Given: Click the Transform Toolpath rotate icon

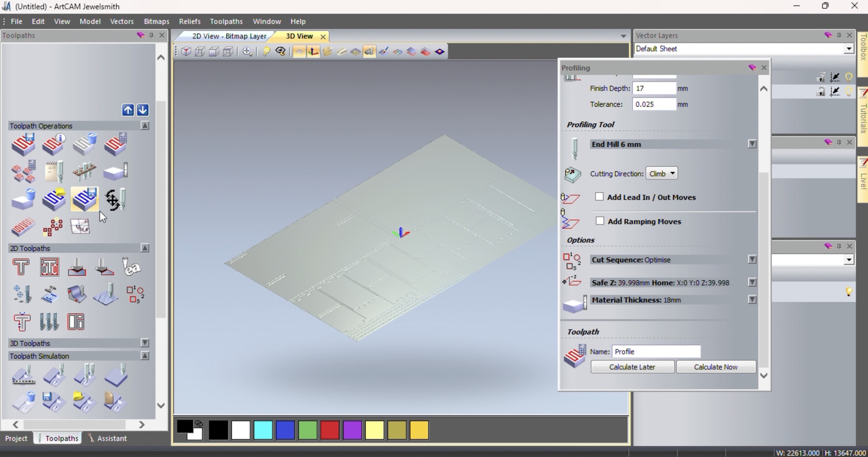Looking at the screenshot, I should 115,199.
